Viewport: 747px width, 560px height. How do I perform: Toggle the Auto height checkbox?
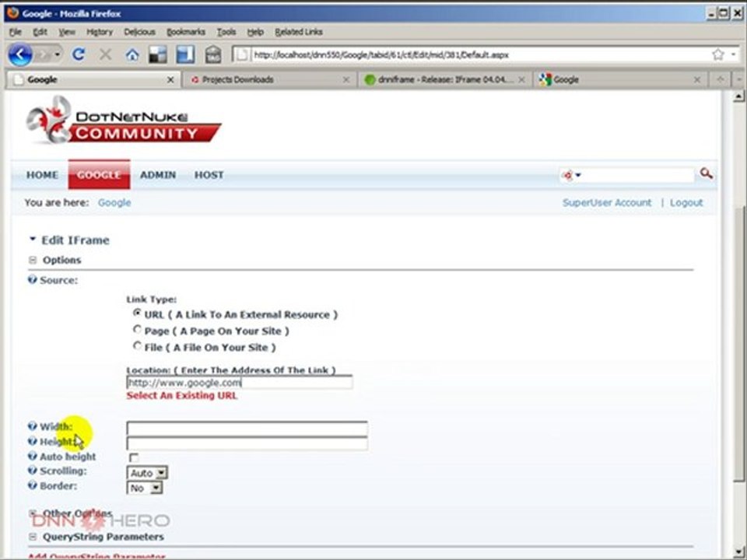134,457
